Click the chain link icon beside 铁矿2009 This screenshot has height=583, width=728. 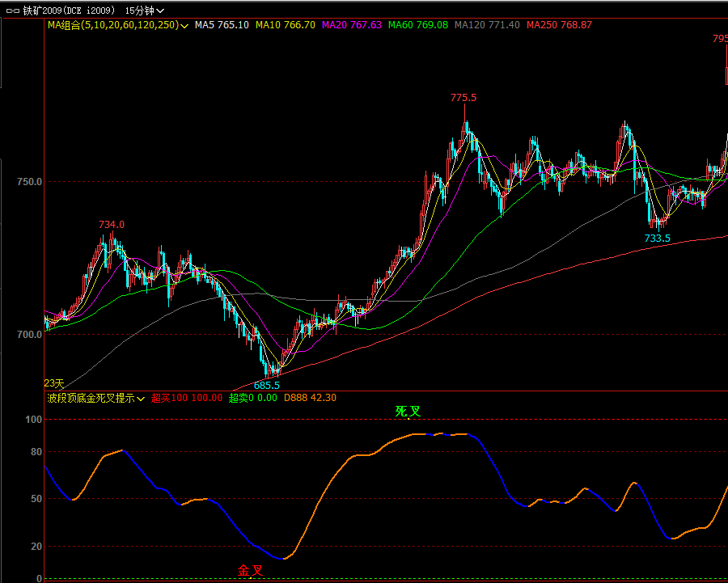[x=12, y=11]
